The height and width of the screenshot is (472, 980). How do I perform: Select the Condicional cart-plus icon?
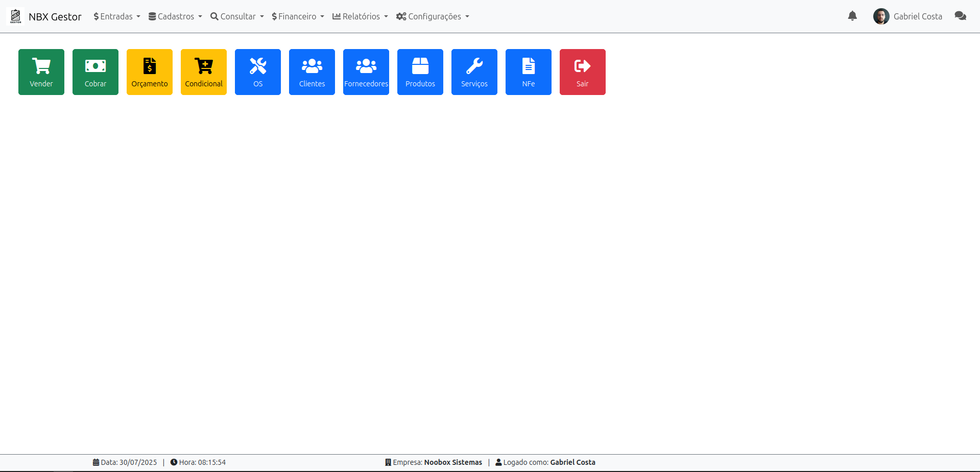[x=203, y=72]
